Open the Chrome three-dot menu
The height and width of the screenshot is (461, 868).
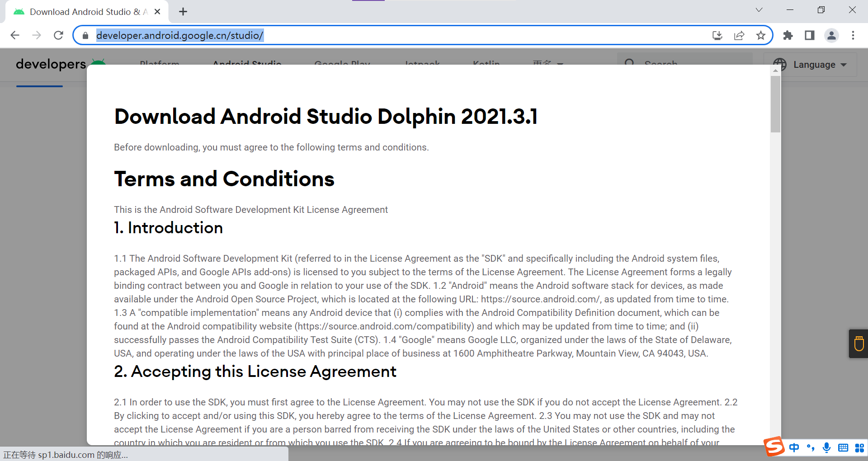pyautogui.click(x=853, y=35)
